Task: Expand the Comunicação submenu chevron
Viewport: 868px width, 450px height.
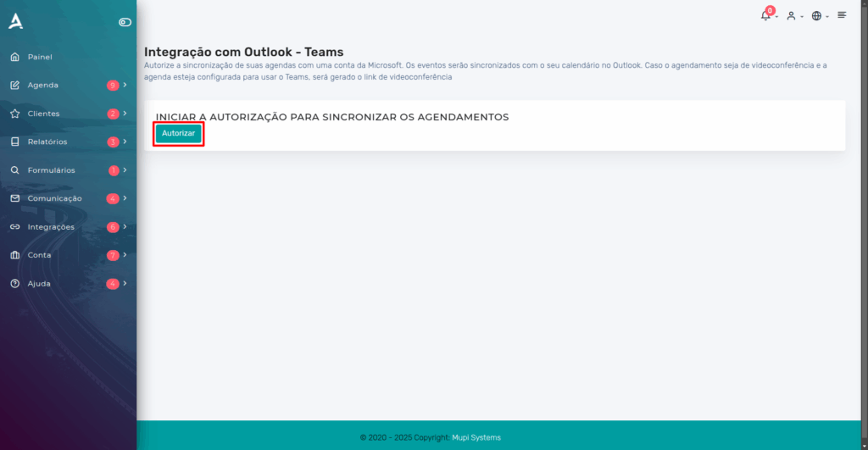Action: [x=125, y=198]
